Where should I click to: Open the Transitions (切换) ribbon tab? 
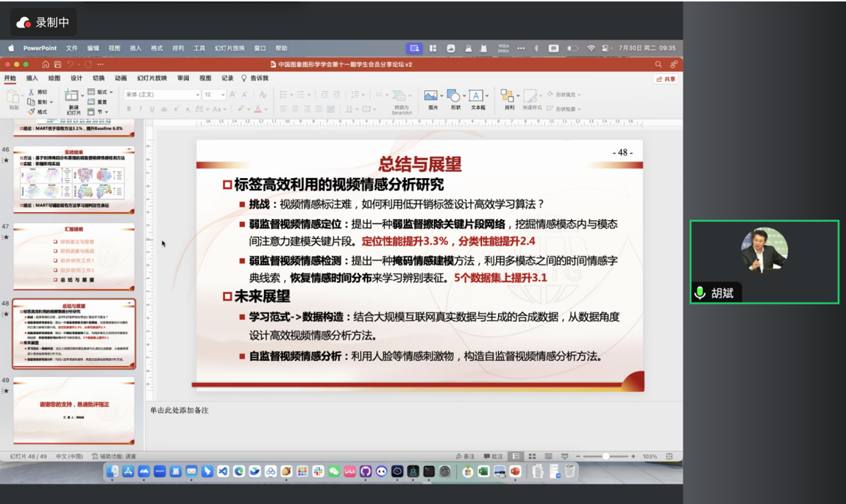point(98,78)
